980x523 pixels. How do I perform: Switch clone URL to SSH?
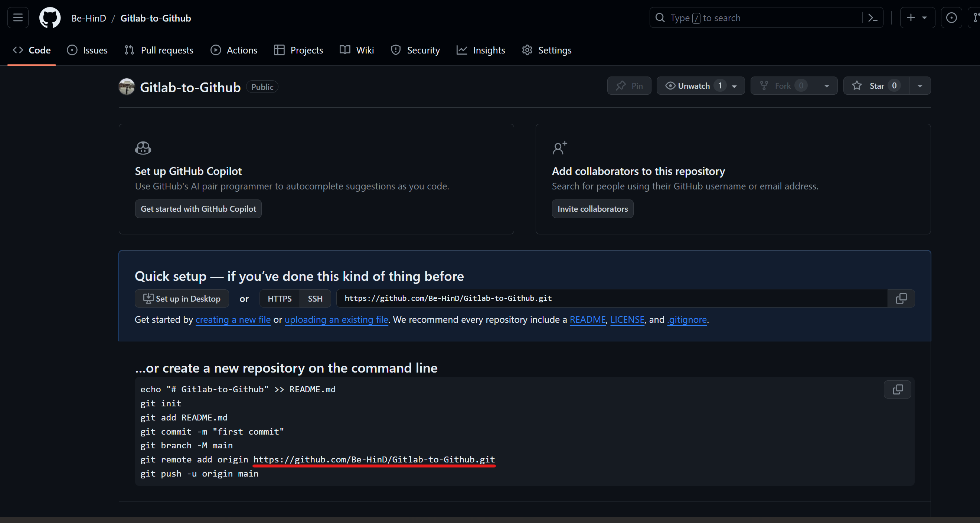tap(315, 298)
